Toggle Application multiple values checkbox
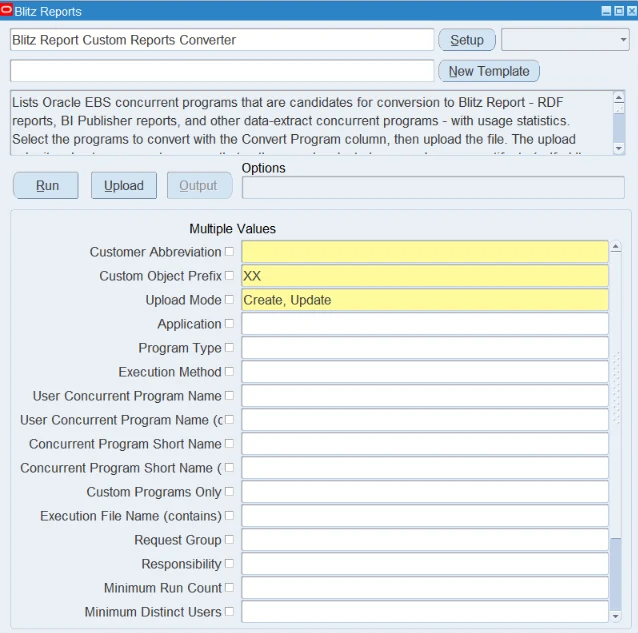 pos(229,323)
